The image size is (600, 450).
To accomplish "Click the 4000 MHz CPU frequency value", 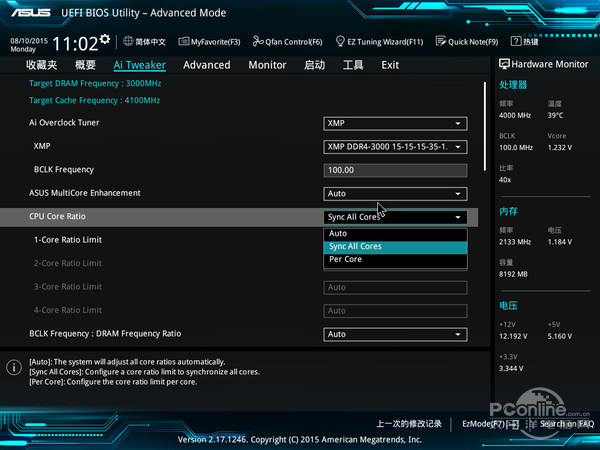I will tap(515, 115).
